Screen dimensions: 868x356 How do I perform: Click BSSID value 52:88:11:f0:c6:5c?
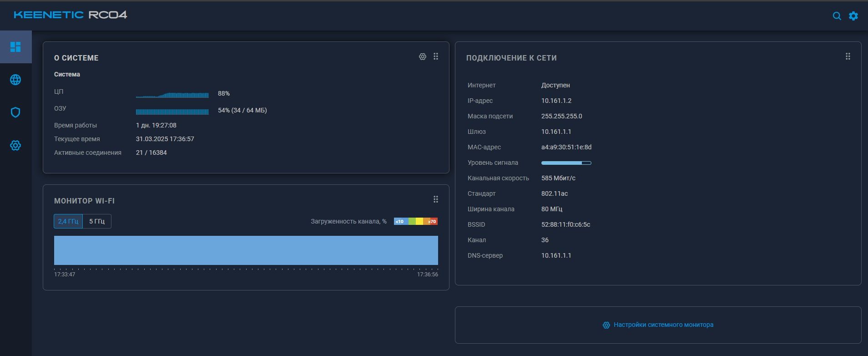pyautogui.click(x=566, y=224)
